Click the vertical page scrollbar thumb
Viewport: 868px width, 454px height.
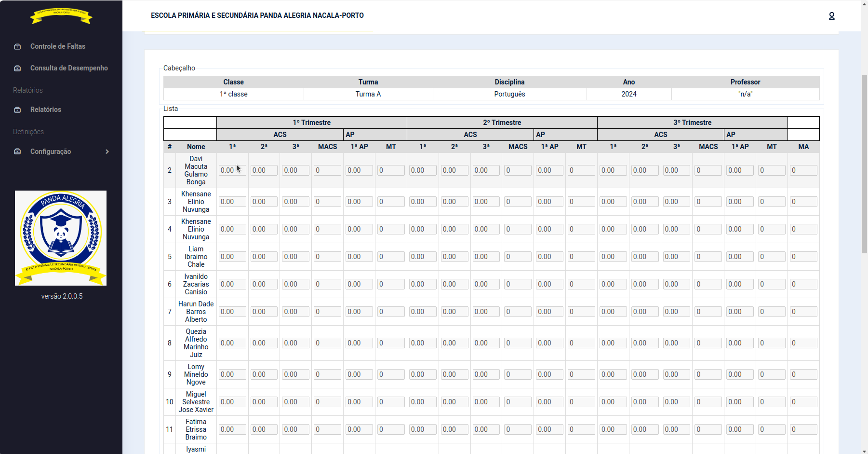(x=864, y=164)
